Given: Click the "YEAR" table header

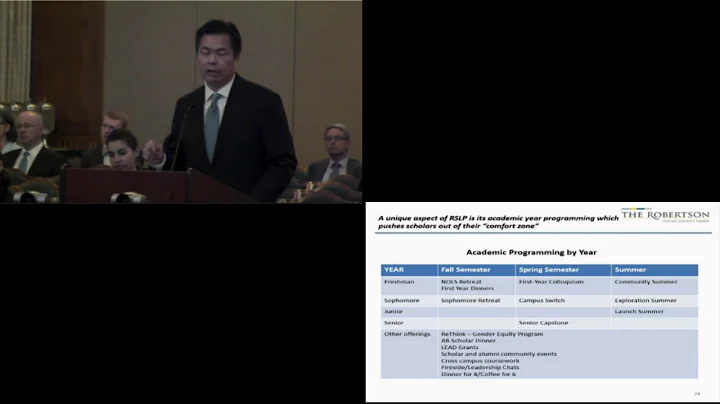Looking at the screenshot, I should [394, 270].
